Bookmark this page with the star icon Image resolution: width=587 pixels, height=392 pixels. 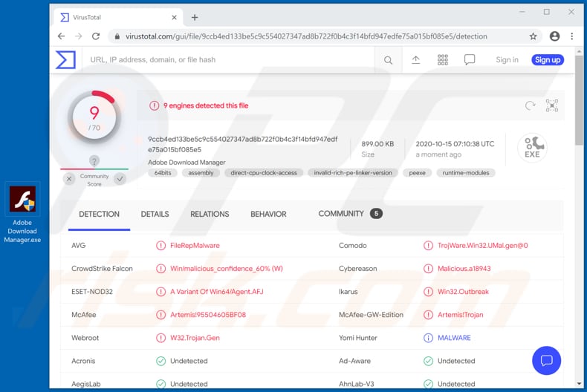click(x=533, y=36)
